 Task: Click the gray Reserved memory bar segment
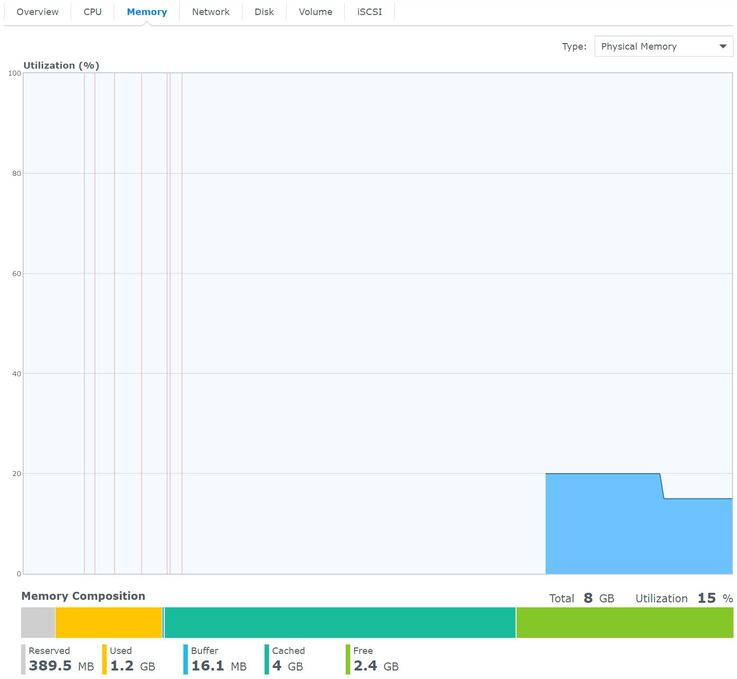click(x=38, y=623)
